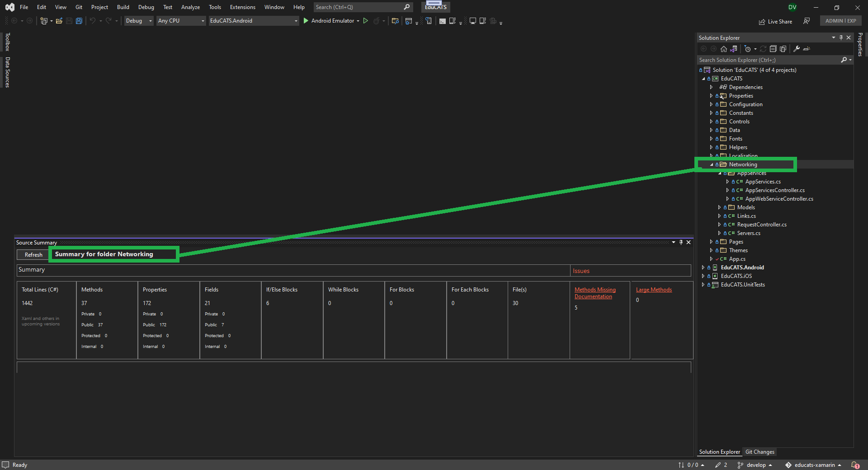Click Preview Selected Items icon in Solution Explorer
This screenshot has height=470, width=868.
click(807, 49)
